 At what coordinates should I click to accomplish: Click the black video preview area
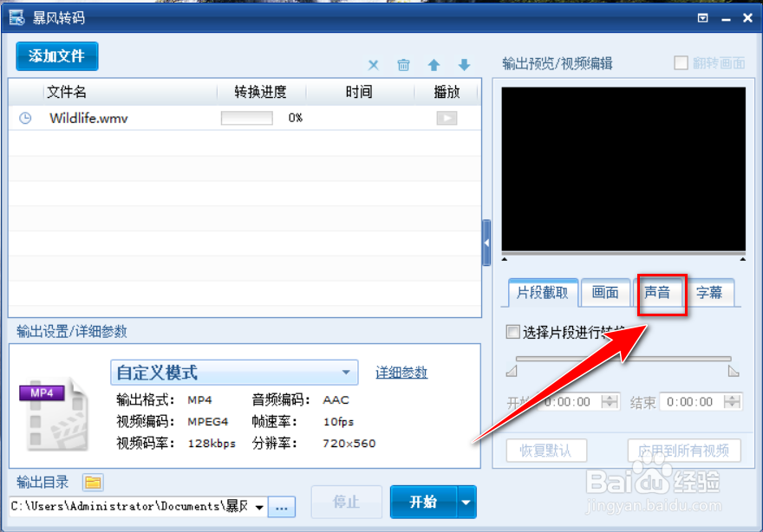(623, 169)
